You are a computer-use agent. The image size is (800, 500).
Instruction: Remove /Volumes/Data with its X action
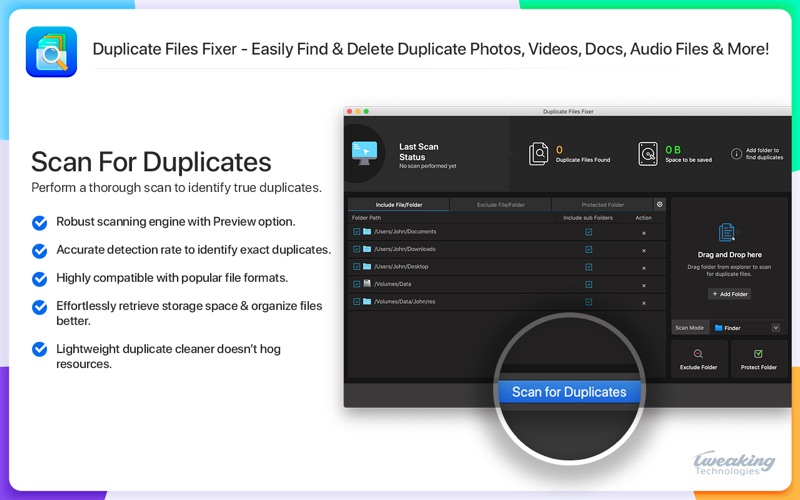(x=644, y=285)
